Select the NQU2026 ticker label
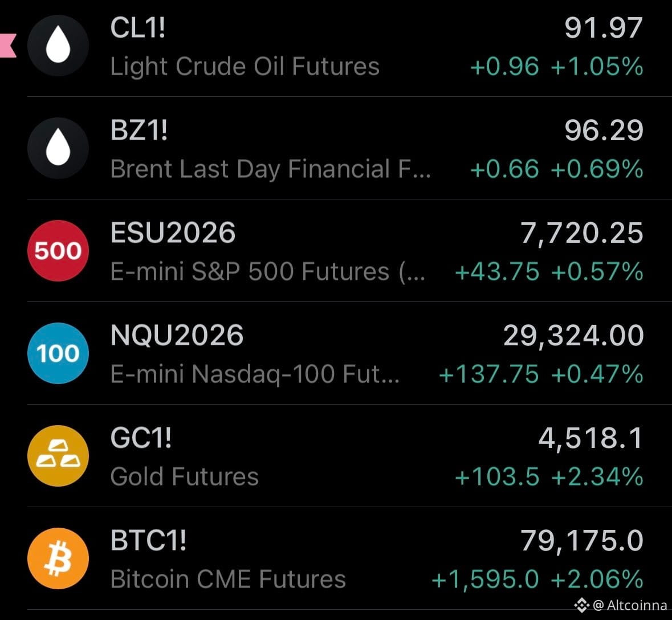 (x=177, y=335)
